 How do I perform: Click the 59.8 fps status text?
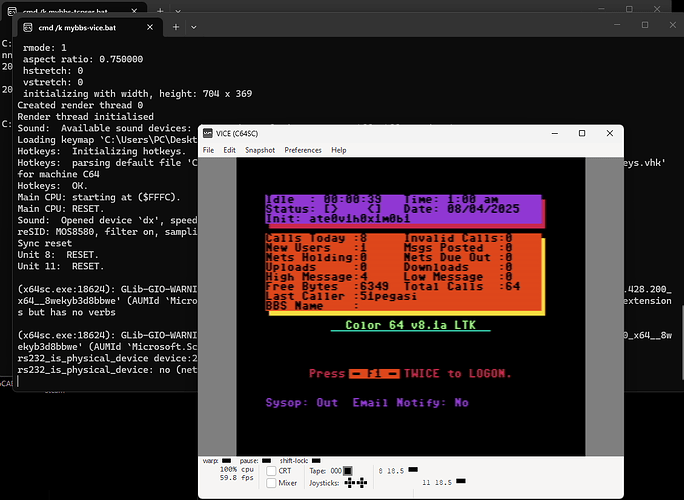click(236, 478)
